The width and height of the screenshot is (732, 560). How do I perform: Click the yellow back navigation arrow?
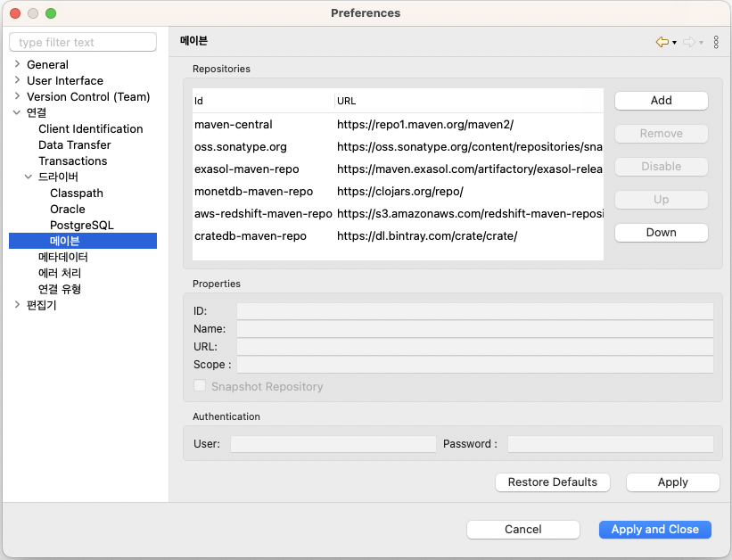coord(662,42)
